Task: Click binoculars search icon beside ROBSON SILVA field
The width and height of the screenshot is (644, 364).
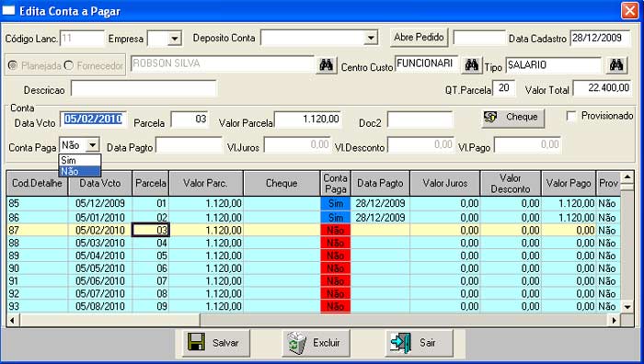Action: point(326,65)
